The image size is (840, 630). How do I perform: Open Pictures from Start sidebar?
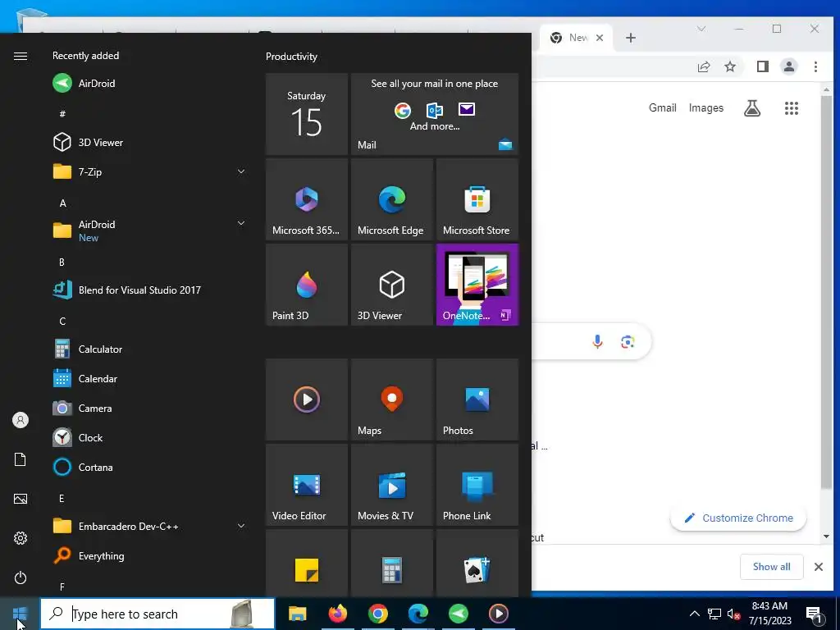click(21, 499)
